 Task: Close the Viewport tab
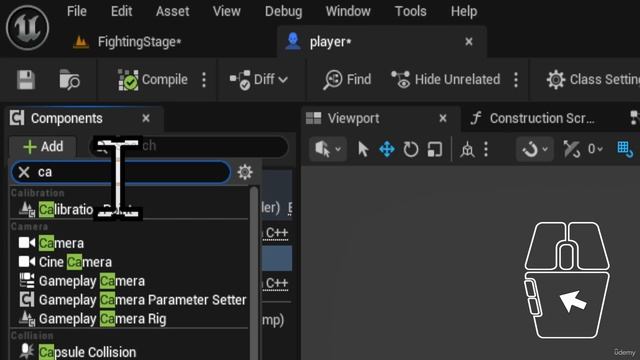[x=443, y=118]
